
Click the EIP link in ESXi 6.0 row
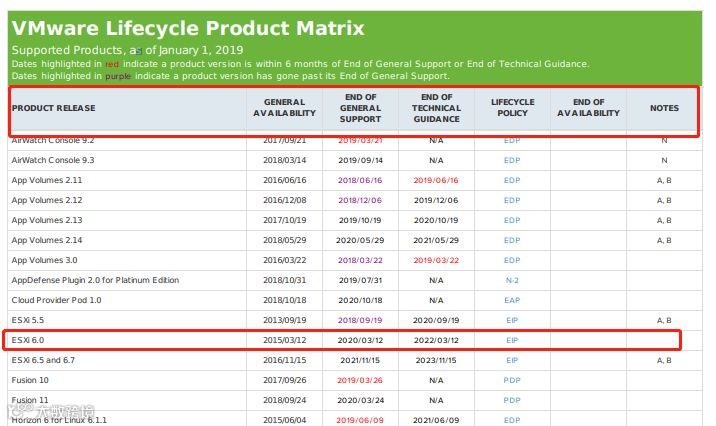(x=512, y=340)
